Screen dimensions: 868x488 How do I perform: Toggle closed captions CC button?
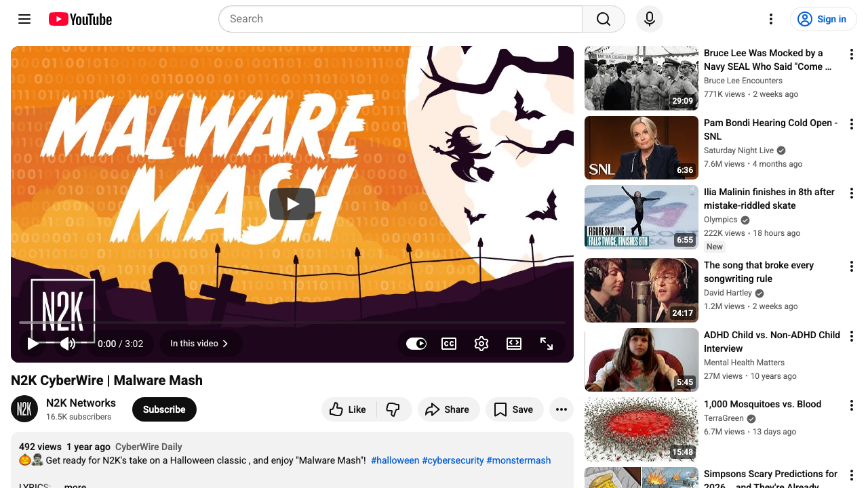[x=449, y=344]
